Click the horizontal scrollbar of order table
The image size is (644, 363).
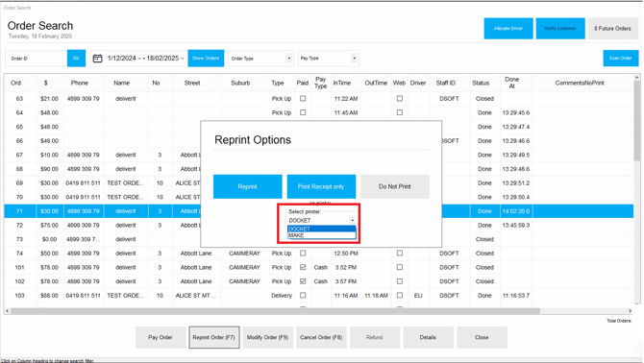click(275, 311)
